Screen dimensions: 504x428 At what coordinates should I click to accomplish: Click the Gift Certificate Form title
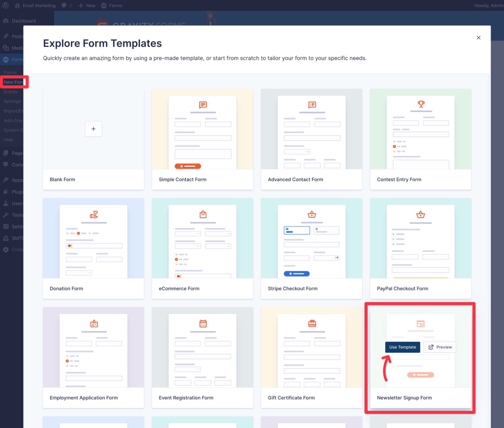click(x=291, y=398)
